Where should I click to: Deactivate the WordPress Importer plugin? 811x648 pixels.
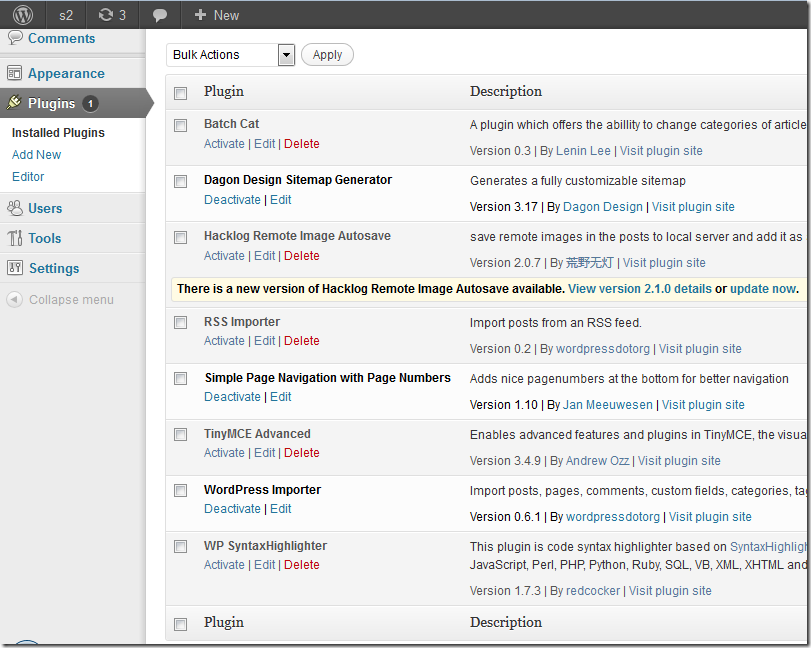[232, 508]
